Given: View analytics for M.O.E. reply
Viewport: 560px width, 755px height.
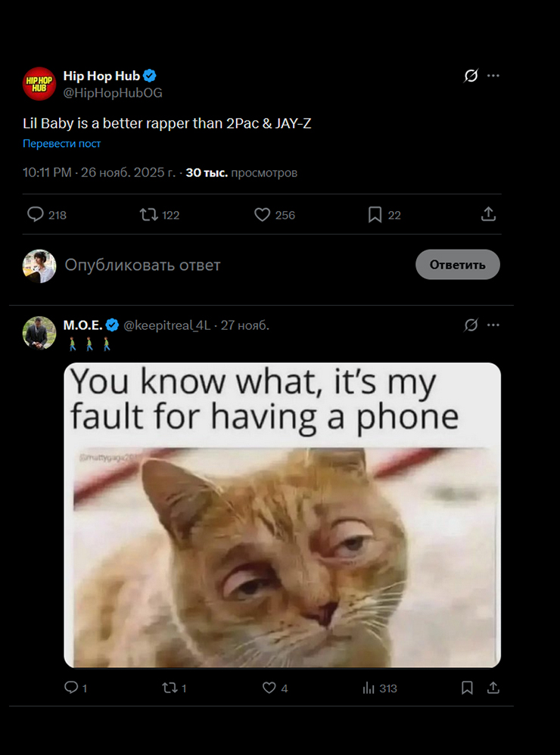Looking at the screenshot, I should pos(369,688).
